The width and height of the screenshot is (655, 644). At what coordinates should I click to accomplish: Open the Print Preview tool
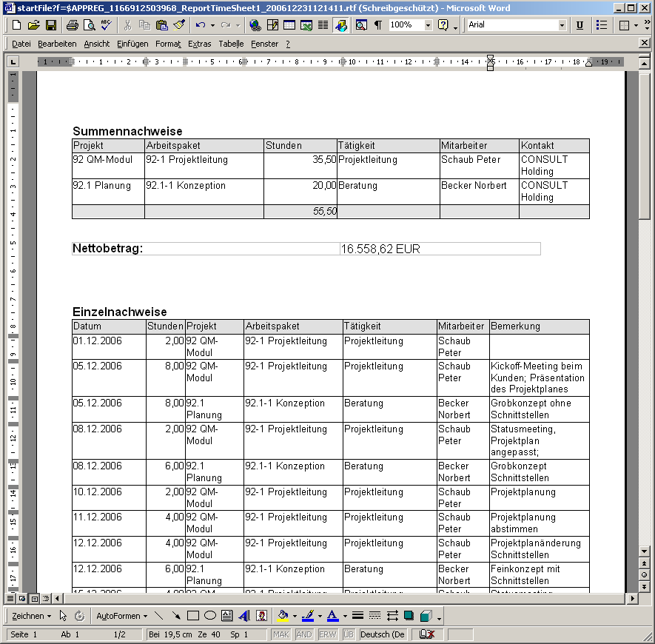(90, 25)
